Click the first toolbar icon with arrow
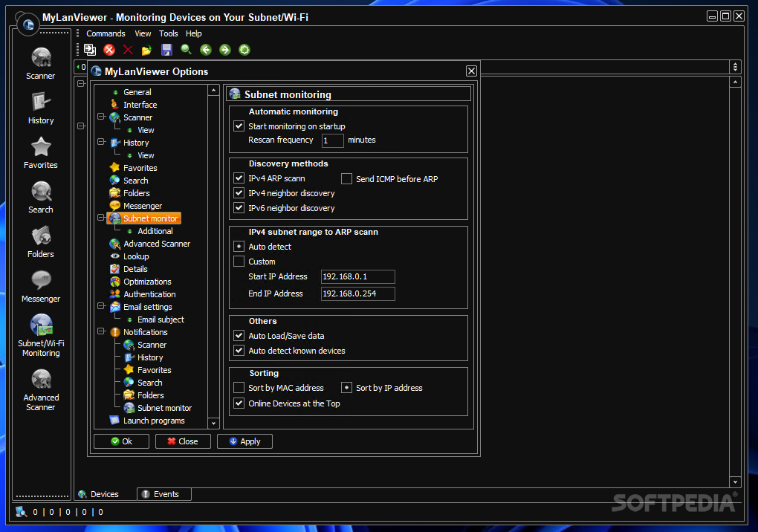This screenshot has height=532, width=758. click(90, 50)
